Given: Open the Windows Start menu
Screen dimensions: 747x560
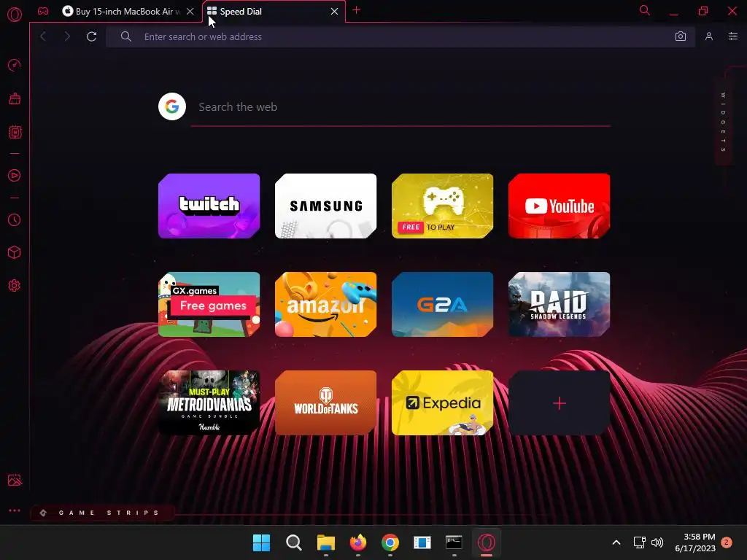Looking at the screenshot, I should click(x=261, y=542).
